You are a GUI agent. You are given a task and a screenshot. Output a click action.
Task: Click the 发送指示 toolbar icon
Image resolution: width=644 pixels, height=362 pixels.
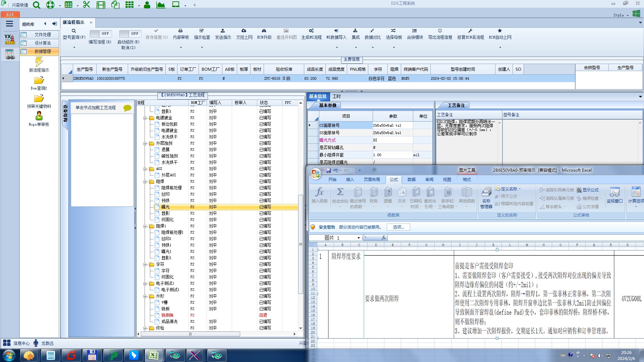pyautogui.click(x=223, y=31)
